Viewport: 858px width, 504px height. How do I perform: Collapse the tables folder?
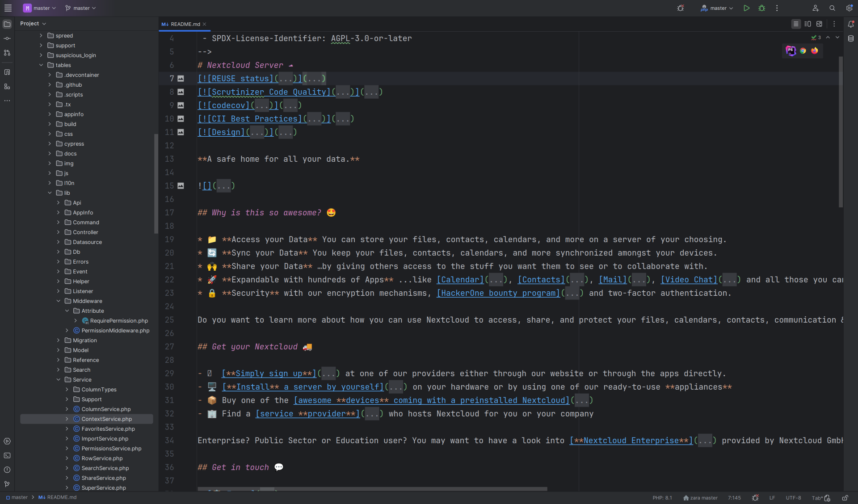pos(41,65)
